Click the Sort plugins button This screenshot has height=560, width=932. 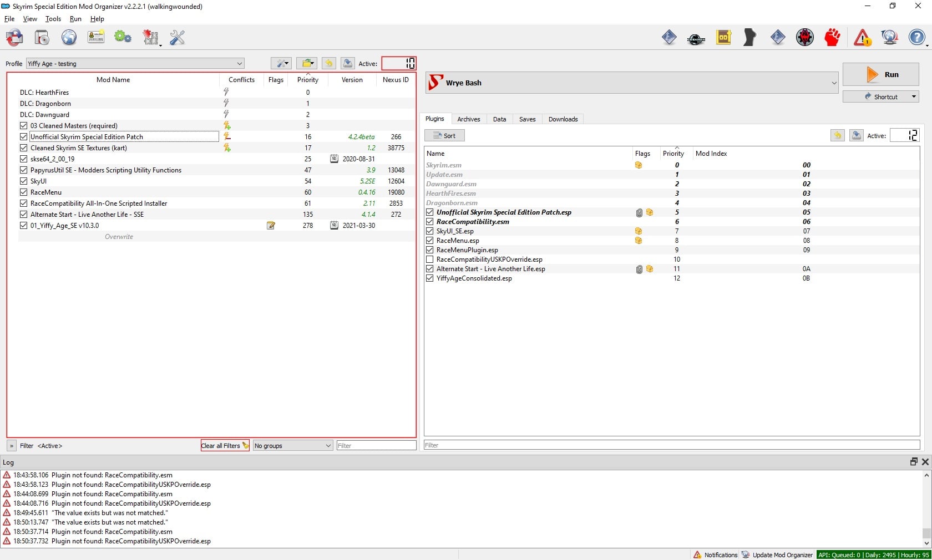(x=444, y=135)
